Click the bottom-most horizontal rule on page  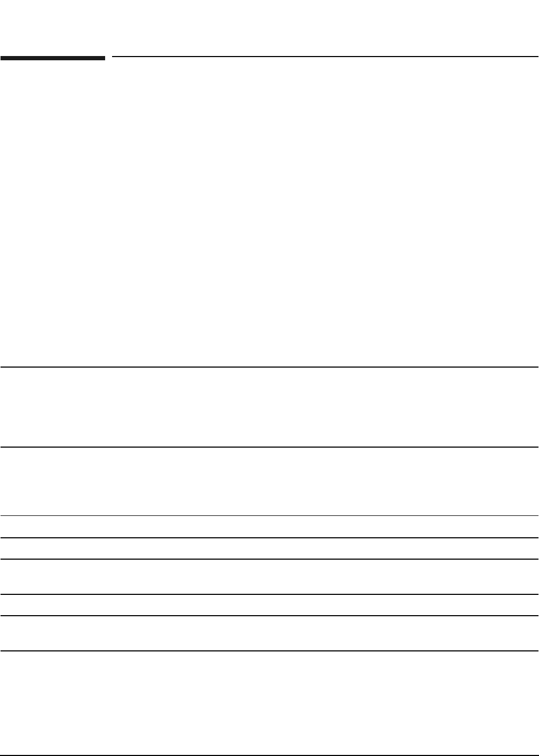click(x=269, y=755)
